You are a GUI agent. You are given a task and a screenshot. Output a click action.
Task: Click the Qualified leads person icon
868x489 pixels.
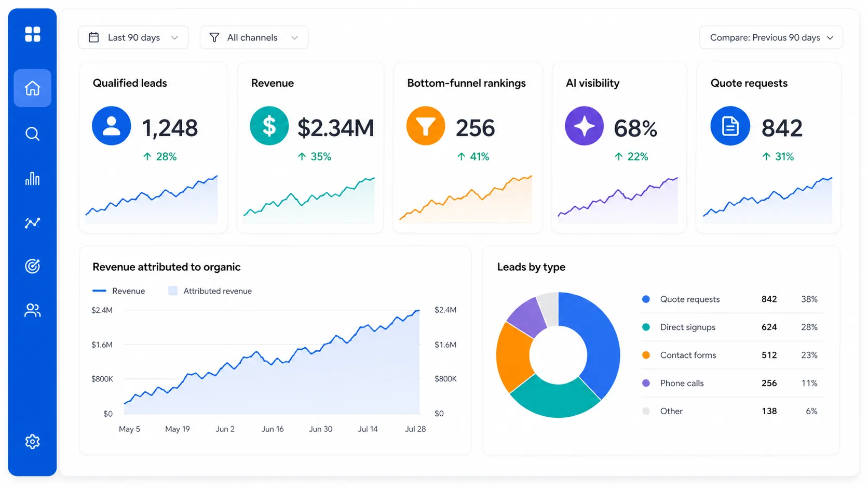point(111,126)
